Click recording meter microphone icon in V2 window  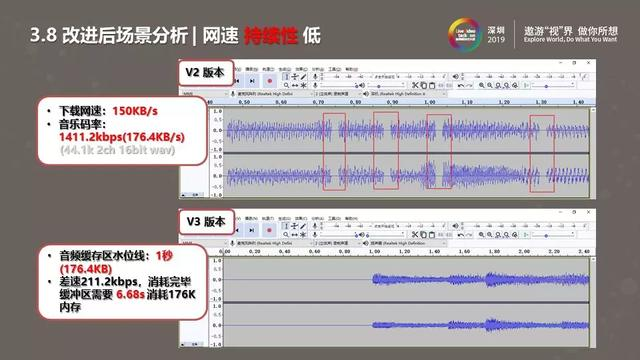point(315,76)
